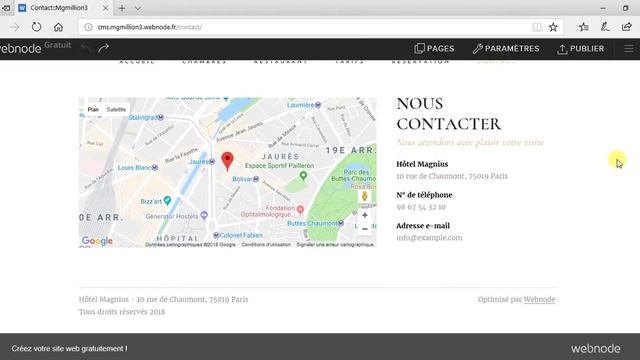
Task: Click Créez votre site web gratuitement banner
Action: click(x=69, y=349)
